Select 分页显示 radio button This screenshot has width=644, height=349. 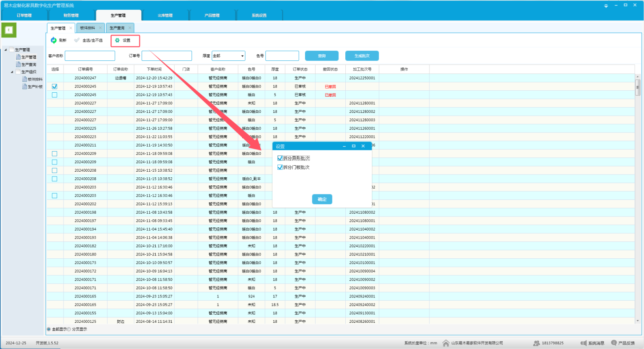pos(69,329)
